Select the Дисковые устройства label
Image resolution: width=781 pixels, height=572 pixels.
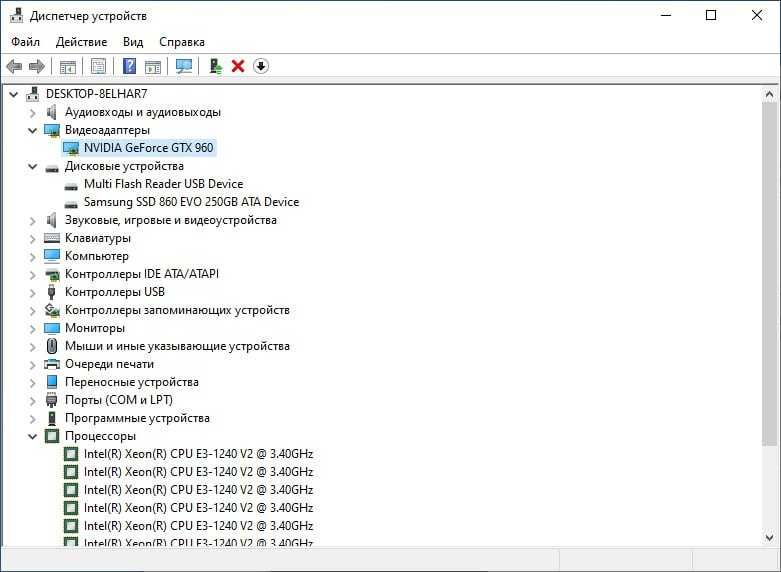pyautogui.click(x=124, y=166)
